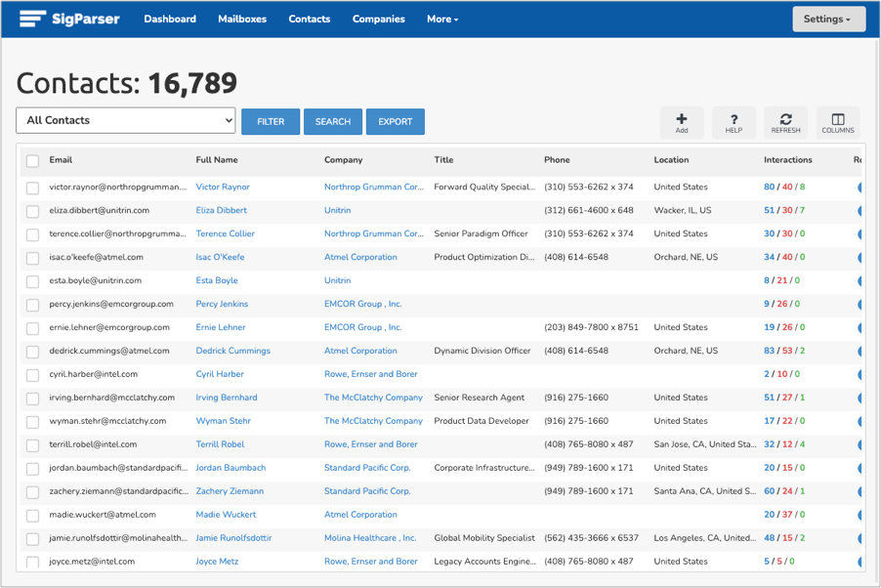Sort by the Email column header

pyautogui.click(x=61, y=159)
